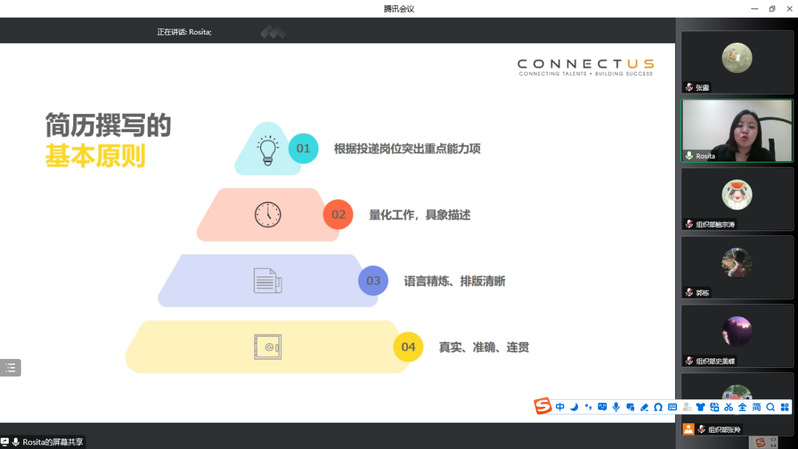Image resolution: width=798 pixels, height=449 pixels.
Task: Click the Rosita的屏幕共享 label
Action: 53,441
